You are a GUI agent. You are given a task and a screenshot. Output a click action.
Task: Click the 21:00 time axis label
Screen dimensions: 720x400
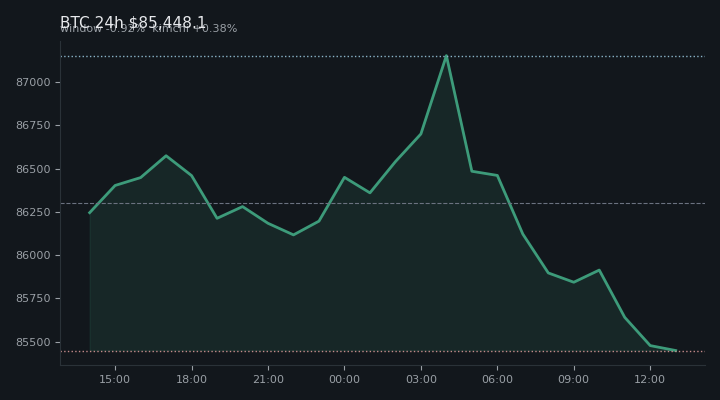[x=268, y=379]
